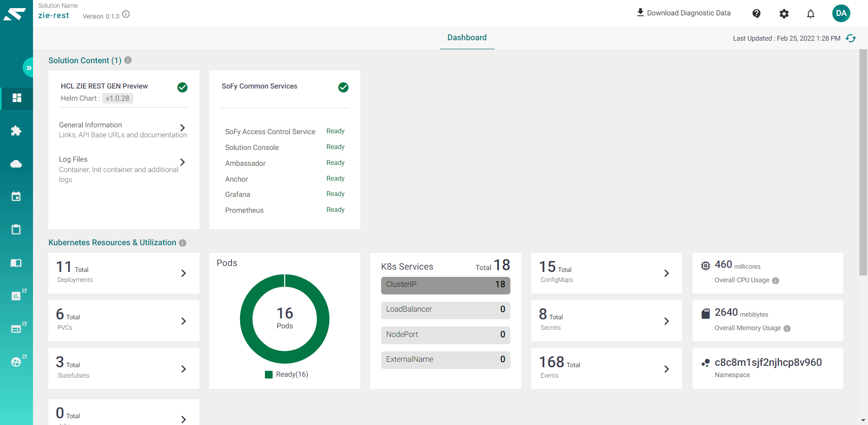Select the NodePort services bar

[446, 335]
